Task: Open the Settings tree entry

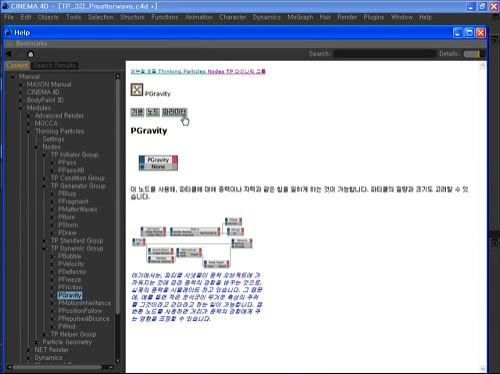Action: [53, 139]
